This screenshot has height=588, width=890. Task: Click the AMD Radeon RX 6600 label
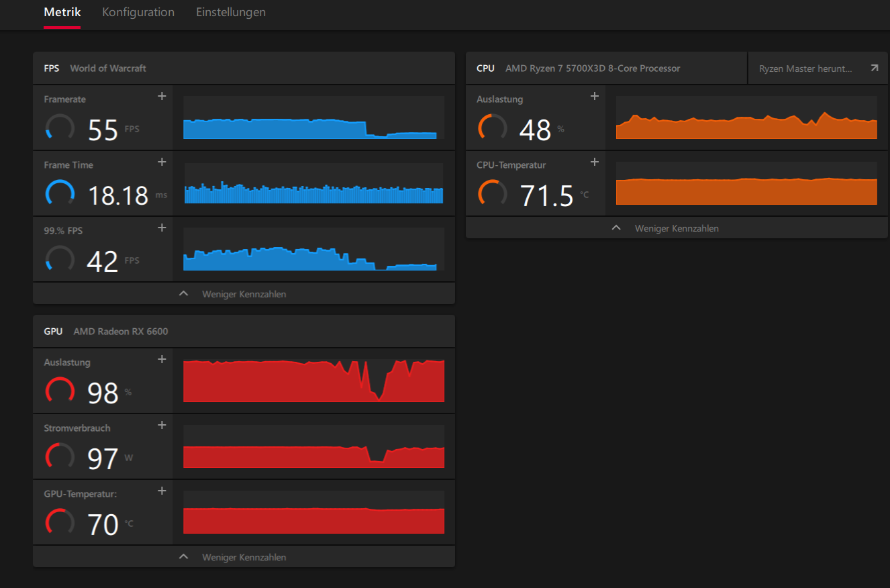pyautogui.click(x=121, y=332)
